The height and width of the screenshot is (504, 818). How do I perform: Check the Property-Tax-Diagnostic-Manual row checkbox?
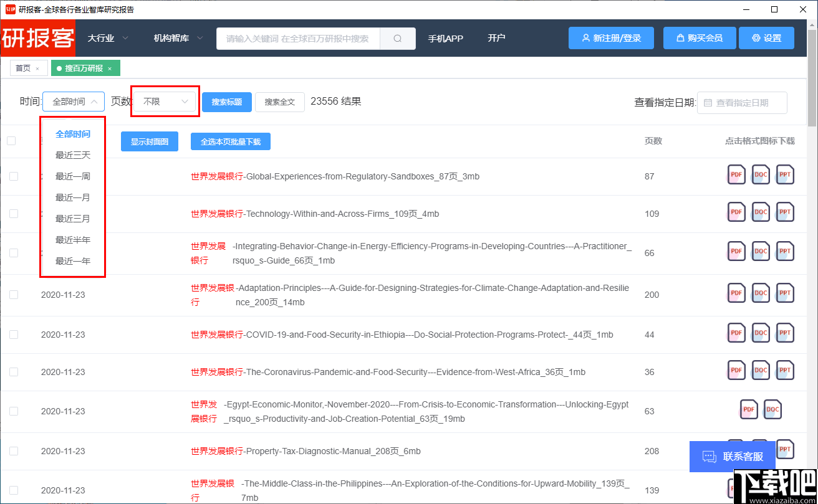click(14, 451)
